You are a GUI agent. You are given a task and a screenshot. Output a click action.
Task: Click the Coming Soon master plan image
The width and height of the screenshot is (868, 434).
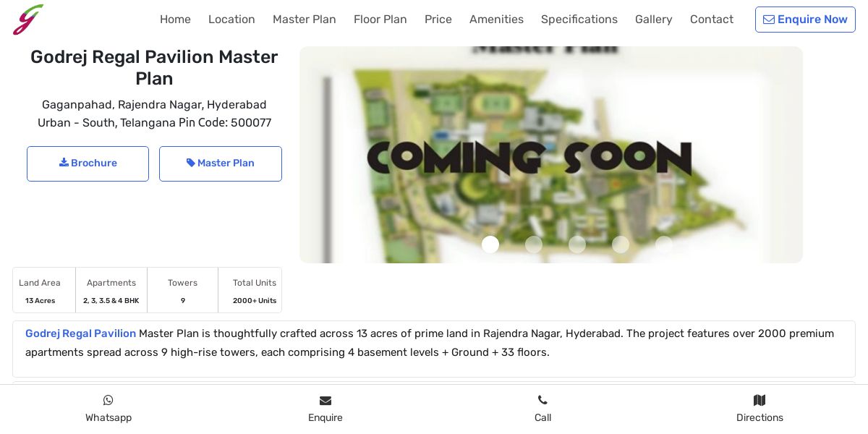click(551, 155)
